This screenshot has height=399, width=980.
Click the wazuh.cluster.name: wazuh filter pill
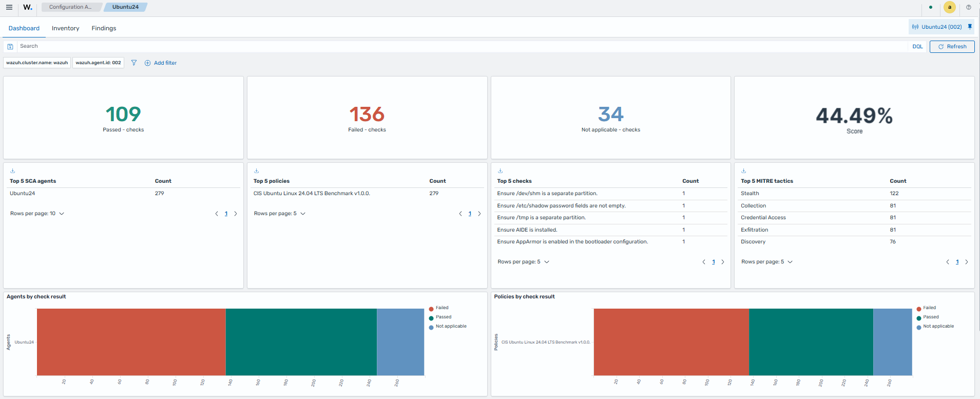coord(37,63)
